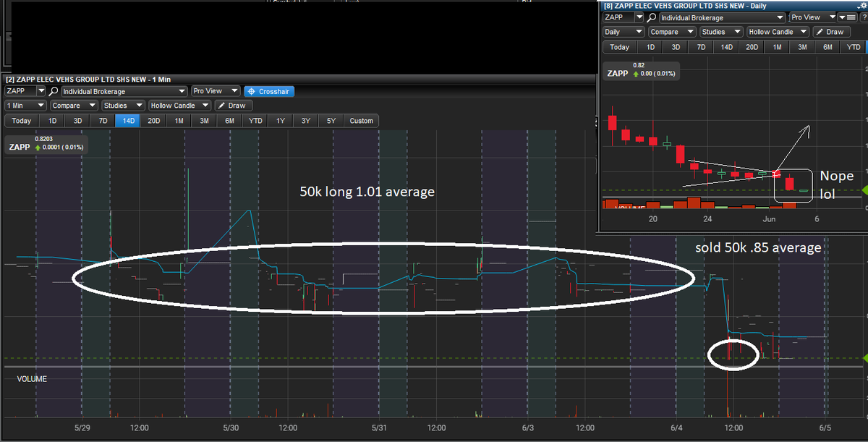Screen dimensions: 868x442
Task: Open the Compare dropdown in 1 Min chart
Action: tap(73, 106)
